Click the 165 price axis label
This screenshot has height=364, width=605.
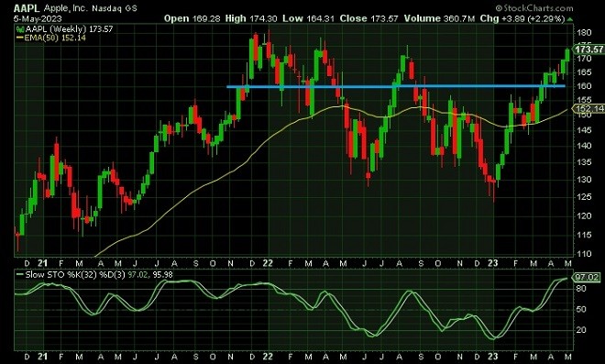(x=584, y=72)
